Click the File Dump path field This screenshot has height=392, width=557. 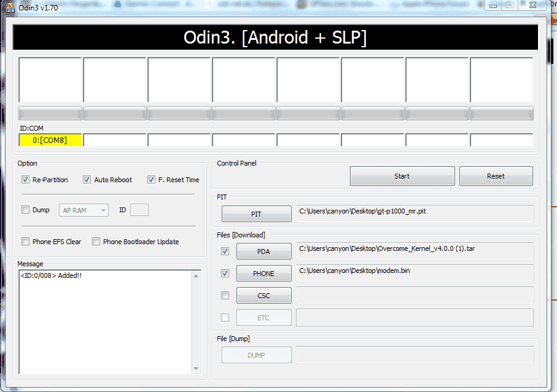point(415,355)
